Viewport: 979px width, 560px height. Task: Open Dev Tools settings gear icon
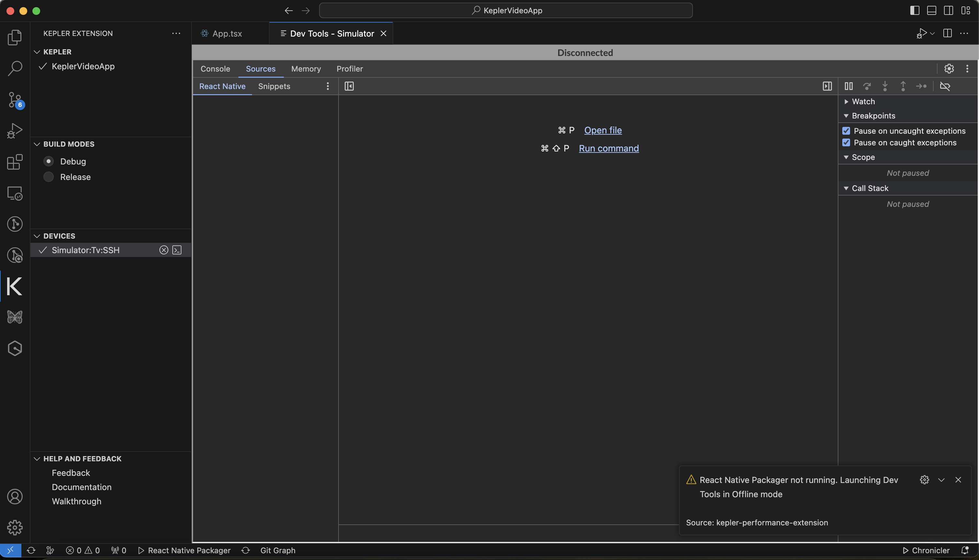pos(949,69)
